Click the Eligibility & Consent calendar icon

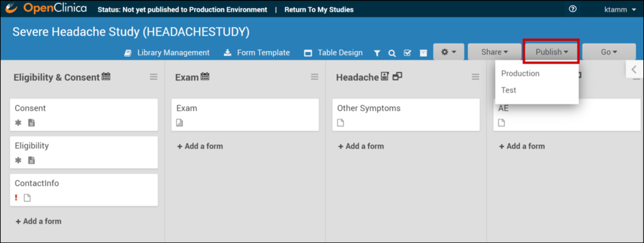tap(106, 76)
